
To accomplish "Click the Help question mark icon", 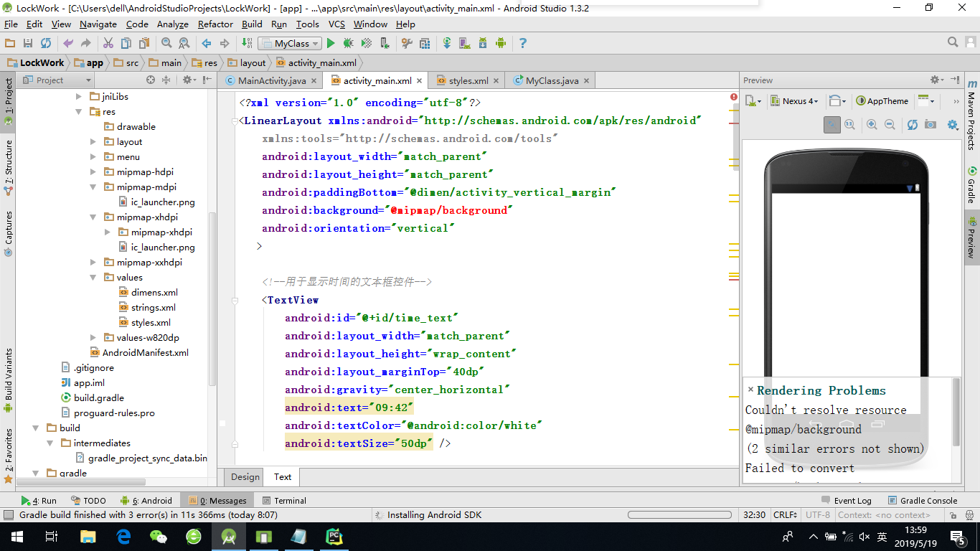I will tap(523, 44).
